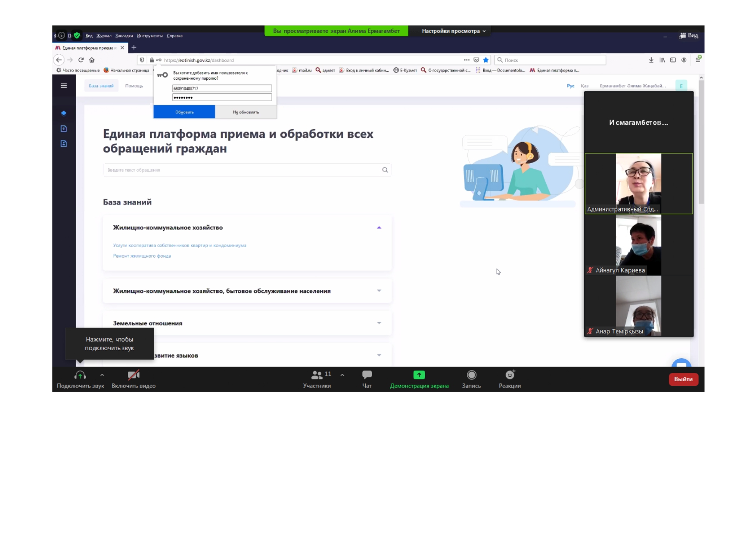Open the Firefox account icon
Viewport: 756px width, 534px height.
[684, 60]
